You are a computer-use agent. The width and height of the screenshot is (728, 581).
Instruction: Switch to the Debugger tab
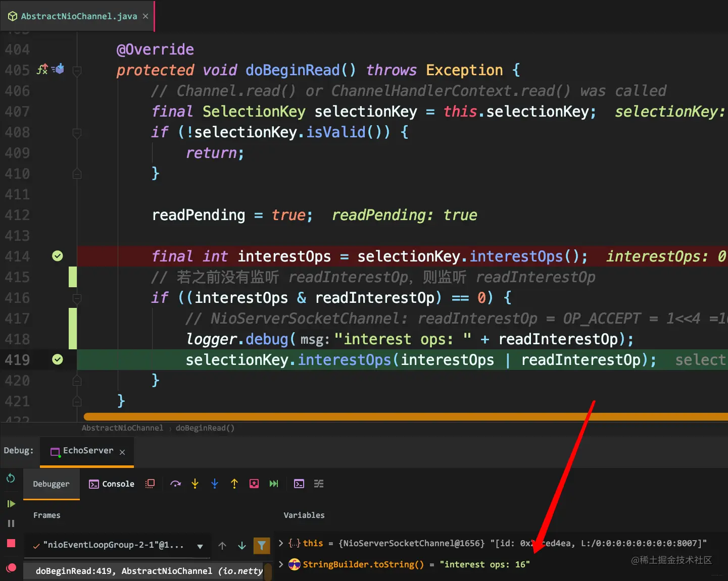coord(52,484)
